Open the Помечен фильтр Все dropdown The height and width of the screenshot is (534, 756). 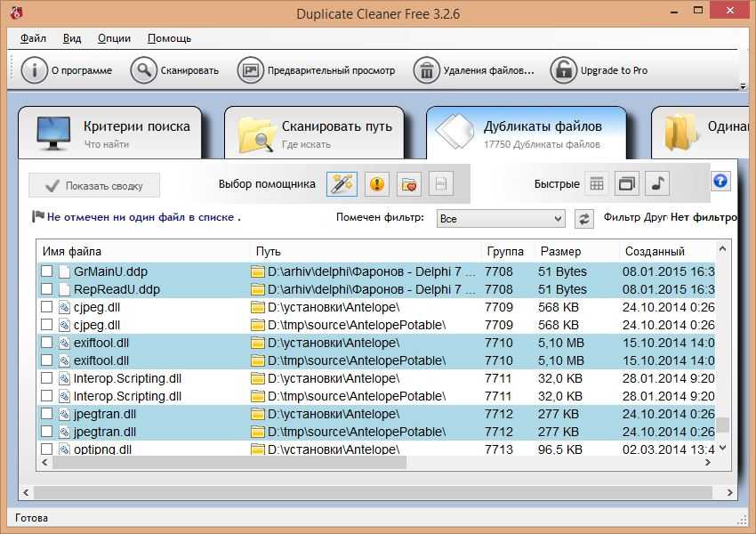pyautogui.click(x=501, y=219)
